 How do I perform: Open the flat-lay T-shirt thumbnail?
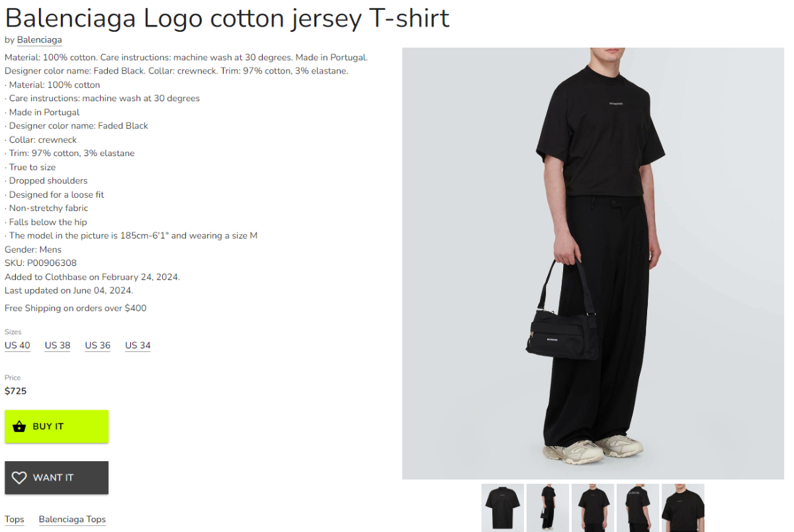(503, 508)
